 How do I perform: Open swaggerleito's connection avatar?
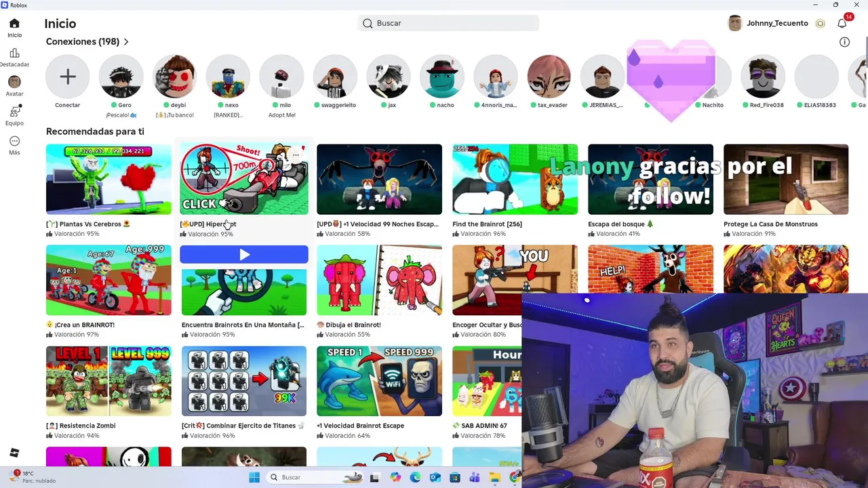[x=335, y=77]
